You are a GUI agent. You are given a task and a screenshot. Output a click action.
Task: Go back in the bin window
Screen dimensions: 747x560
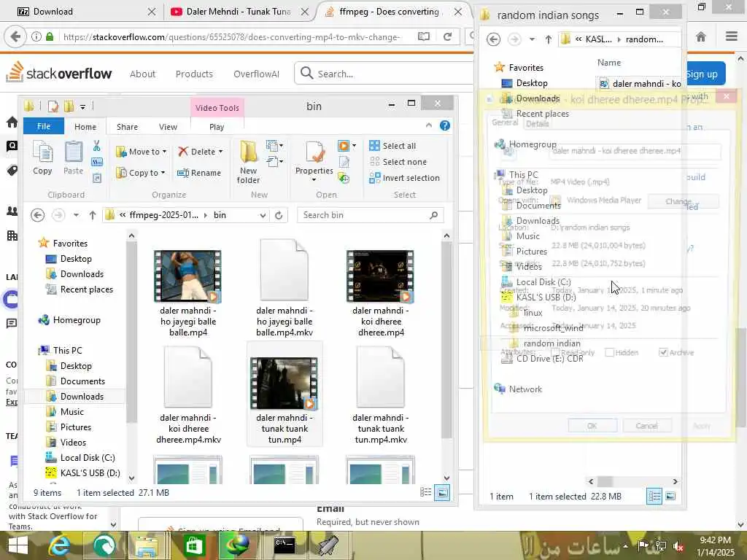pyautogui.click(x=38, y=215)
